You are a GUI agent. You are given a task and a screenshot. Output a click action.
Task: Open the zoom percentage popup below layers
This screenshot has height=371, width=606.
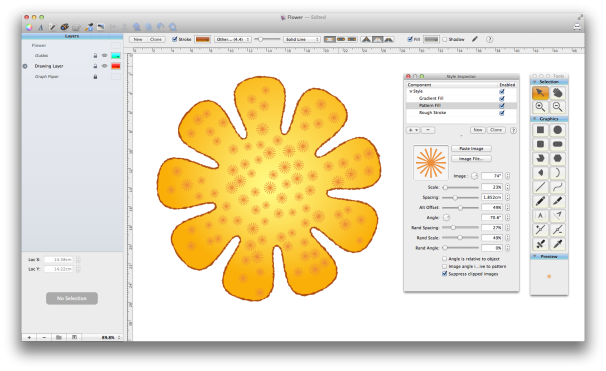pyautogui.click(x=111, y=337)
